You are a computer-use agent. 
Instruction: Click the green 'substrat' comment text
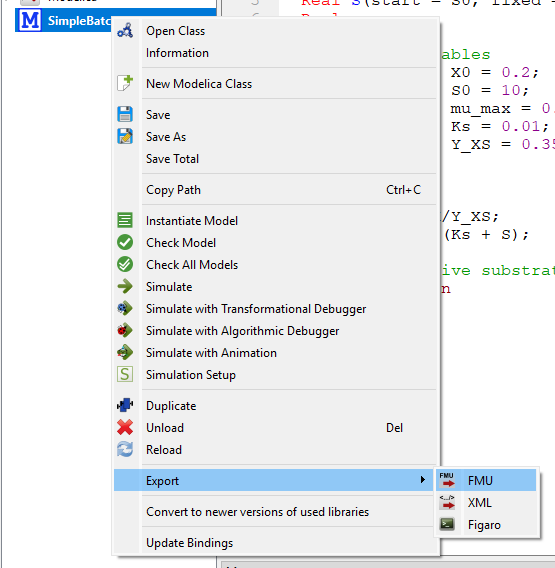(518, 271)
